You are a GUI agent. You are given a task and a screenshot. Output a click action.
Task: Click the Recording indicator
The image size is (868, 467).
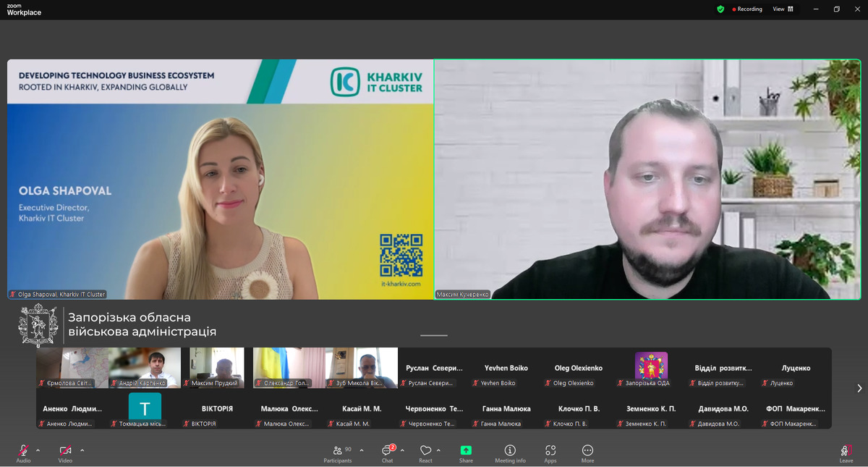coord(747,9)
